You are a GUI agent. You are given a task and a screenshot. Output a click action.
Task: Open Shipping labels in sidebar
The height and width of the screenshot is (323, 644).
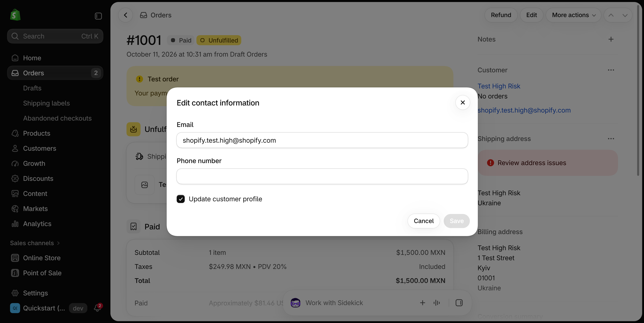point(46,103)
